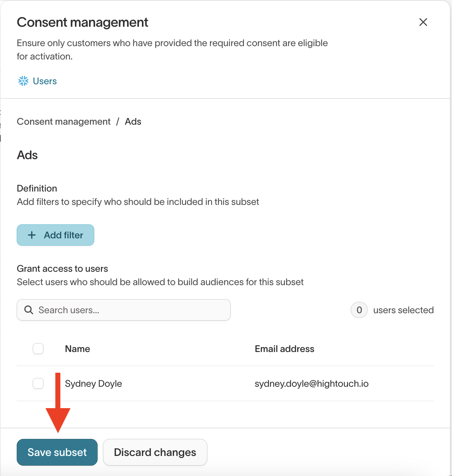Open the Users model link
This screenshot has height=476, width=452.
[x=45, y=81]
